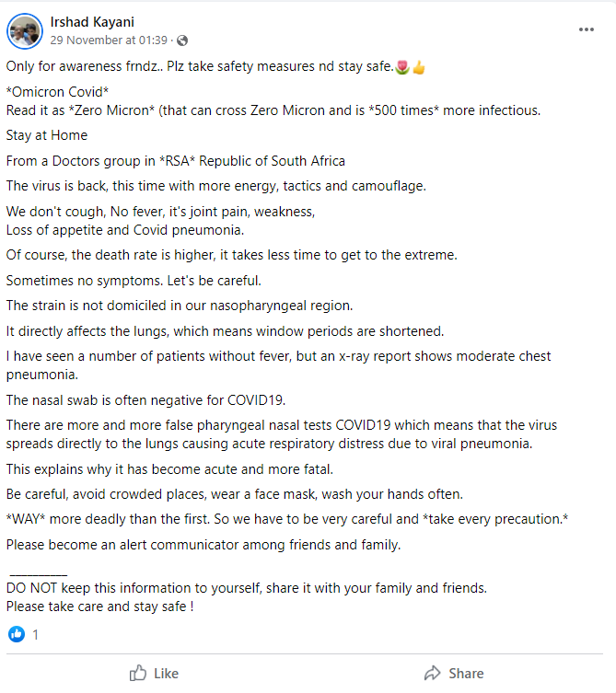Click the thumbs-up icon beside Like
The image size is (616, 693).
point(138,674)
